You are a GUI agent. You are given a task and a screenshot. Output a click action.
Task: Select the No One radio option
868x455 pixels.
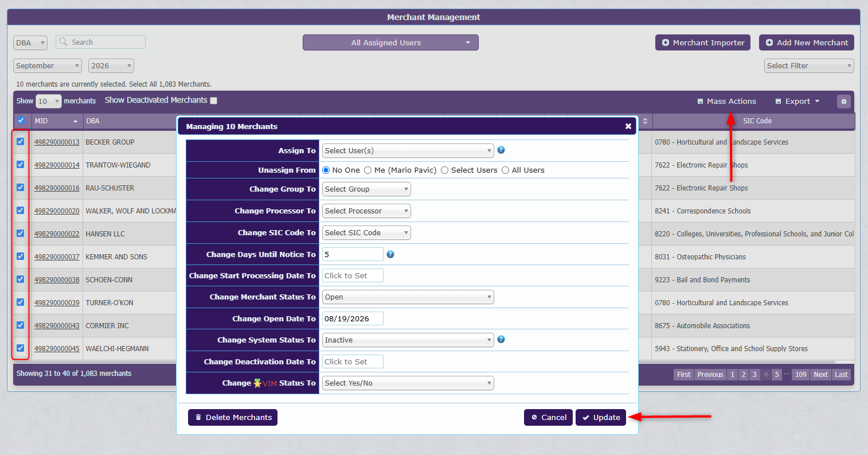(x=326, y=170)
